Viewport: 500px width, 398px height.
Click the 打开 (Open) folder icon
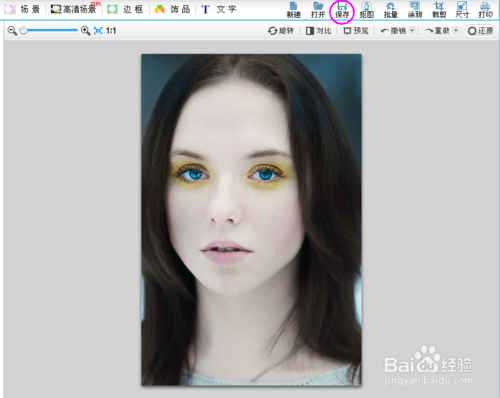[x=318, y=10]
